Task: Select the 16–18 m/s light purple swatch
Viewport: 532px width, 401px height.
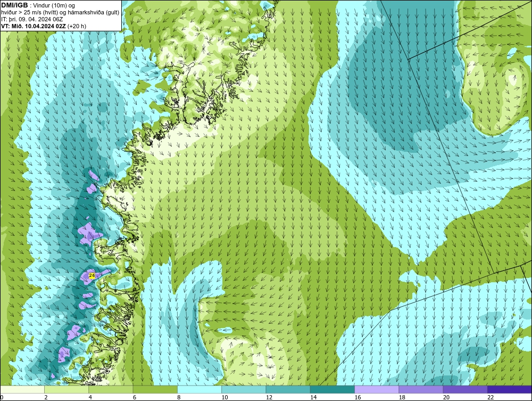Action: (377, 389)
